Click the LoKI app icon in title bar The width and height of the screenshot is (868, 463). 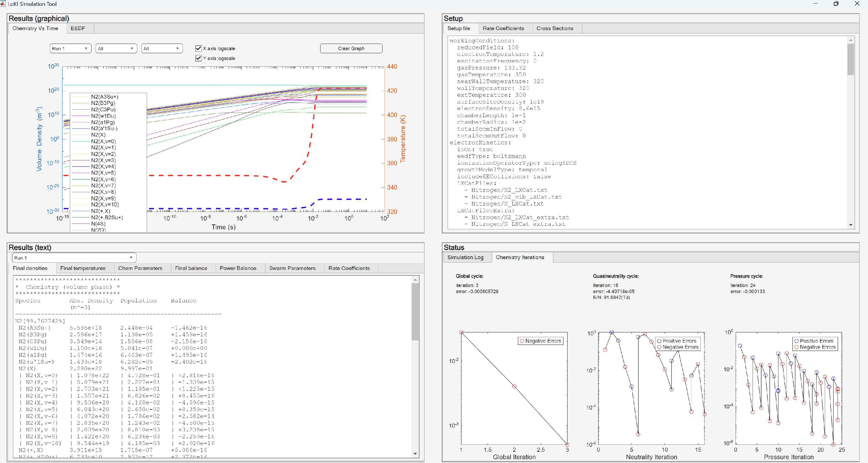coord(3,4)
